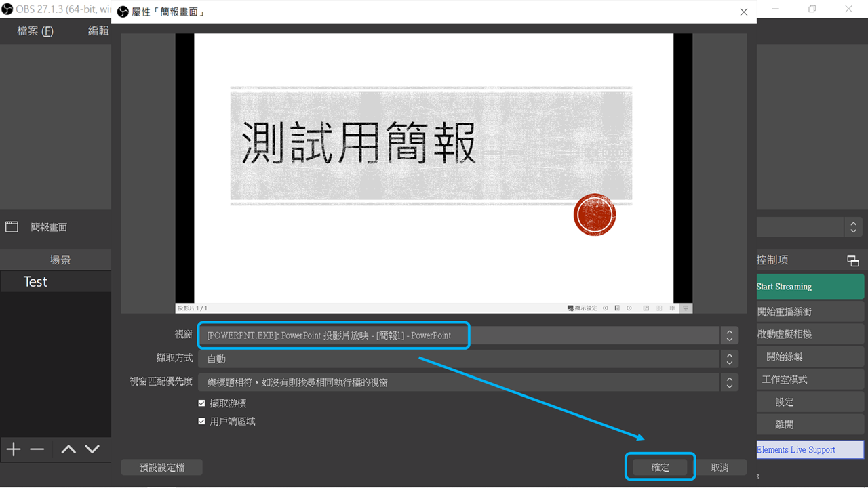Toggle the 擷取游標 checkbox
The image size is (868, 488).
point(201,403)
